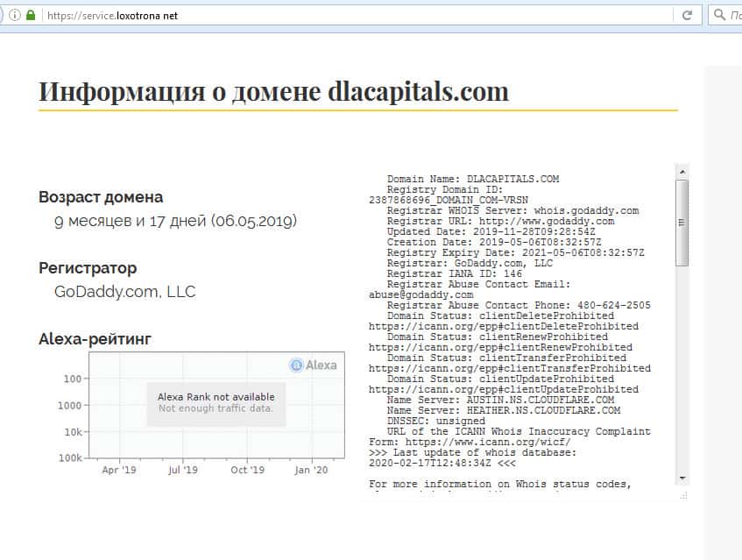Click 'https://icann.org/epp#clientUpdateProhibited' text
Screen dimensions: 742x560
(504, 389)
